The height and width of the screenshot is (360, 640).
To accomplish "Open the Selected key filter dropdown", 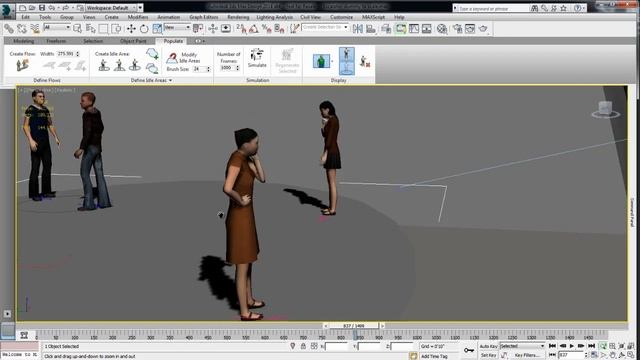I will (522, 346).
